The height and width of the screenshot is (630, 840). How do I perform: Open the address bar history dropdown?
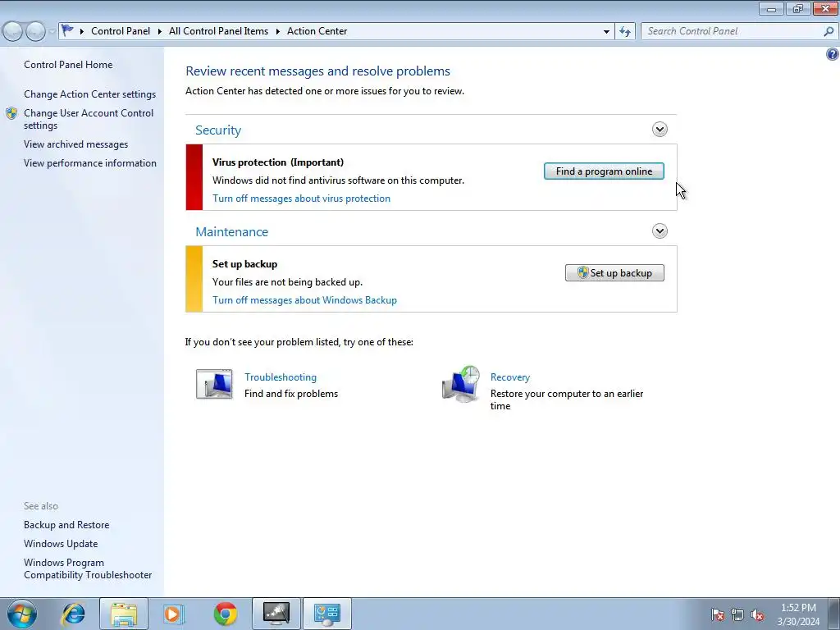606,32
